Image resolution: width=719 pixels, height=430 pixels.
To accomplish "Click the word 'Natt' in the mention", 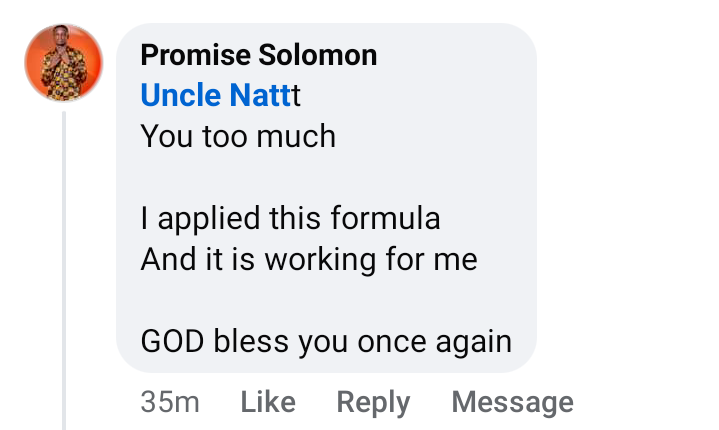I will [x=260, y=95].
